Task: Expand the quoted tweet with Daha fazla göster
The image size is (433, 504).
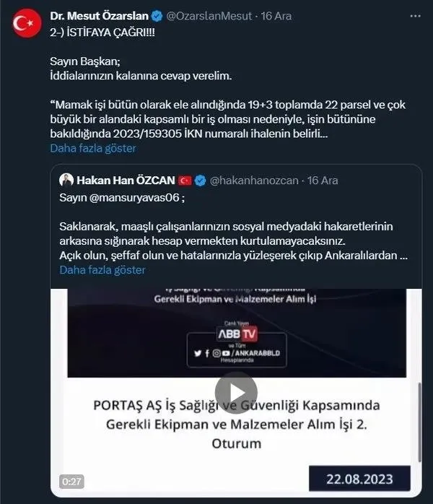Action: pos(102,270)
